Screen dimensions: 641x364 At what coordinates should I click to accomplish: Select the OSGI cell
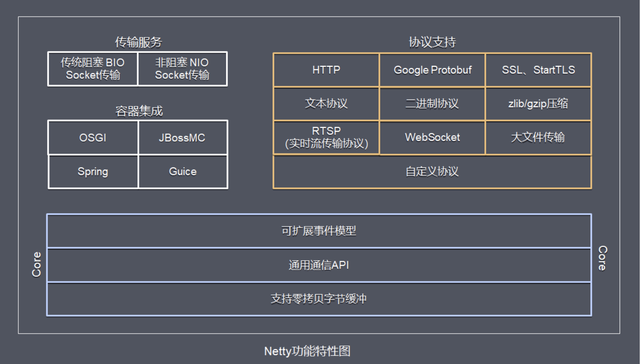pos(93,138)
